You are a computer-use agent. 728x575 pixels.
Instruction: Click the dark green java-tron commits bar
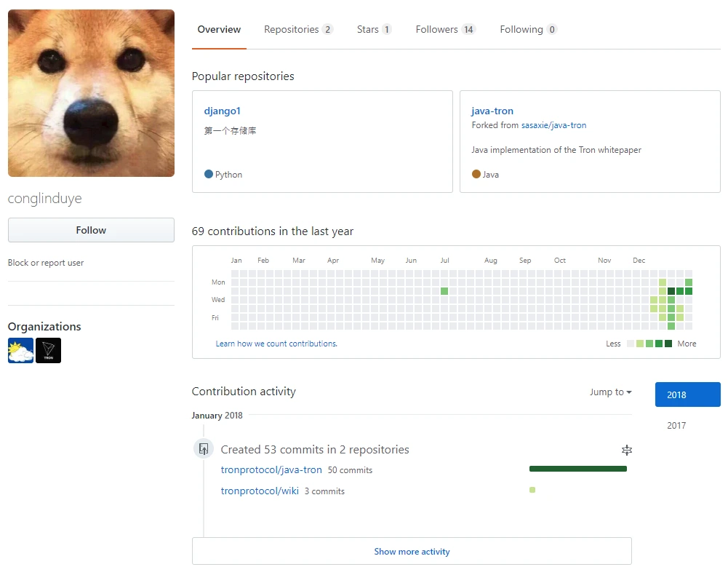(578, 469)
